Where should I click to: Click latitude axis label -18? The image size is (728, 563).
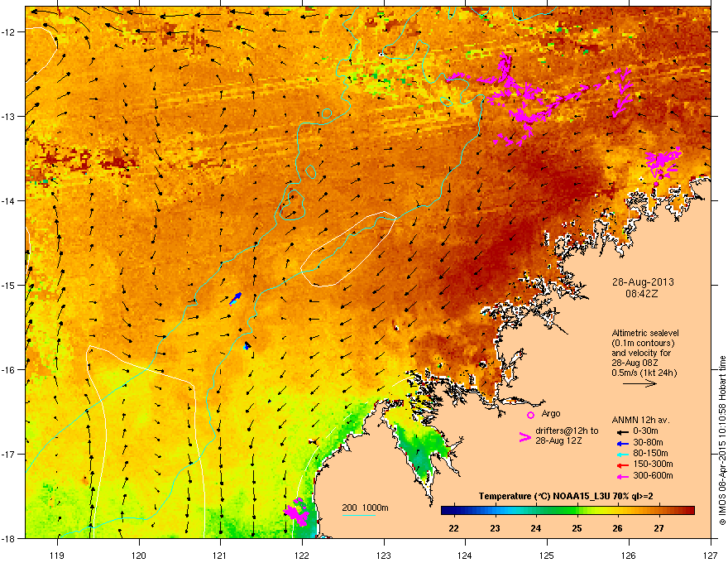(8, 538)
